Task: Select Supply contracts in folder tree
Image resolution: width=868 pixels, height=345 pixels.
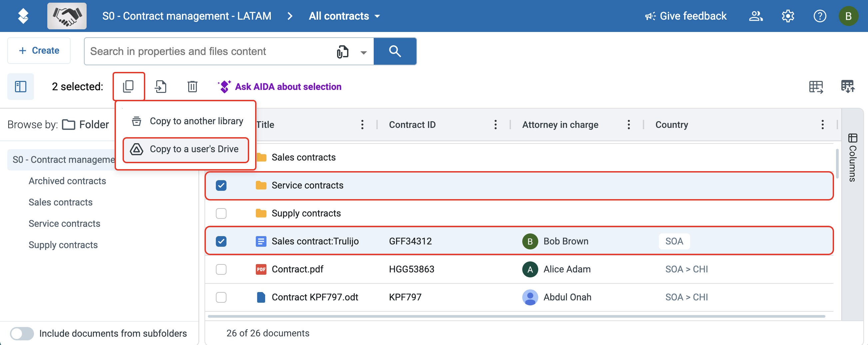Action: (63, 245)
